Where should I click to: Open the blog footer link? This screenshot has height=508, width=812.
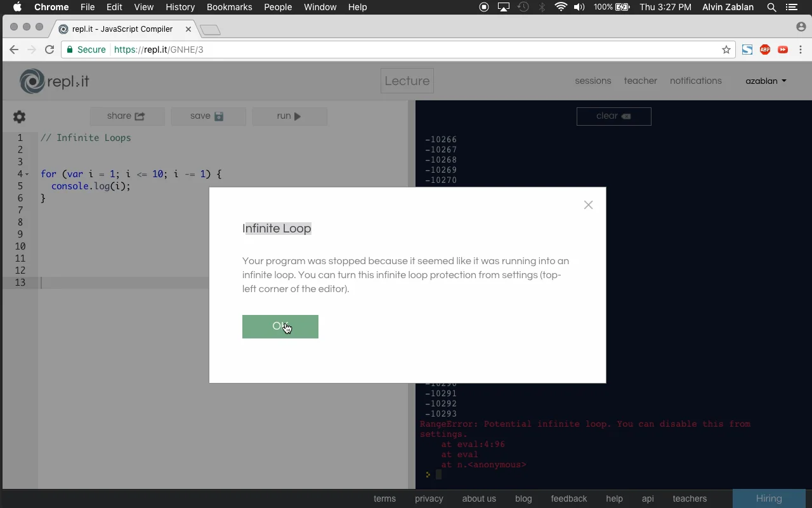click(x=523, y=498)
